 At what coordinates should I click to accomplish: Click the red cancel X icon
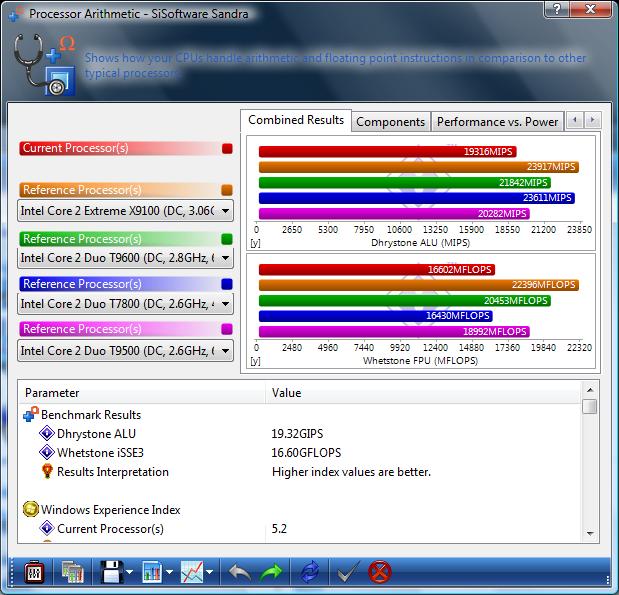pyautogui.click(x=380, y=572)
